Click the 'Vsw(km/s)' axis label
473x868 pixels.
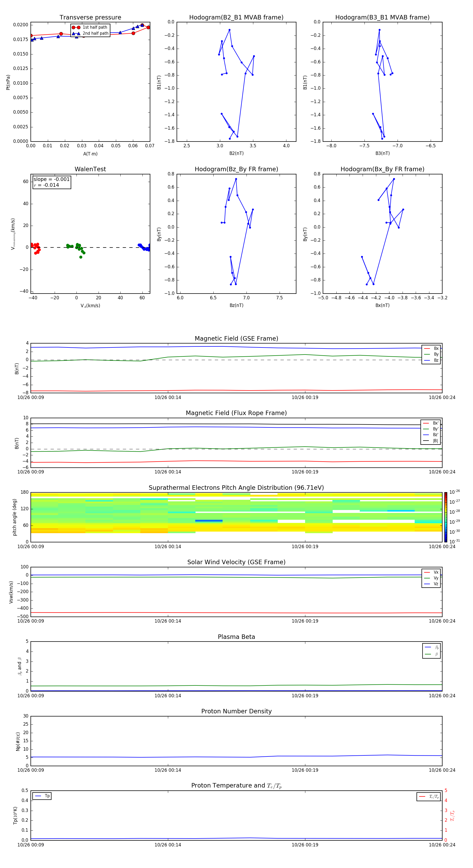(11, 592)
